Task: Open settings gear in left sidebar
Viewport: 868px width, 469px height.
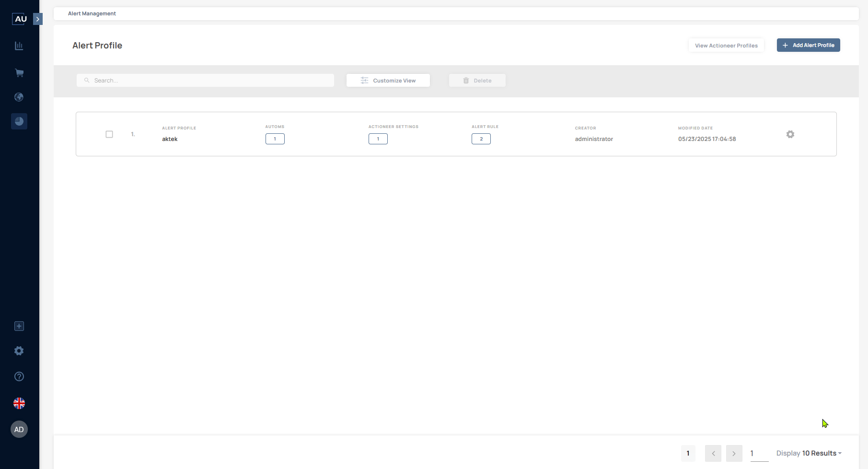Action: pyautogui.click(x=19, y=351)
